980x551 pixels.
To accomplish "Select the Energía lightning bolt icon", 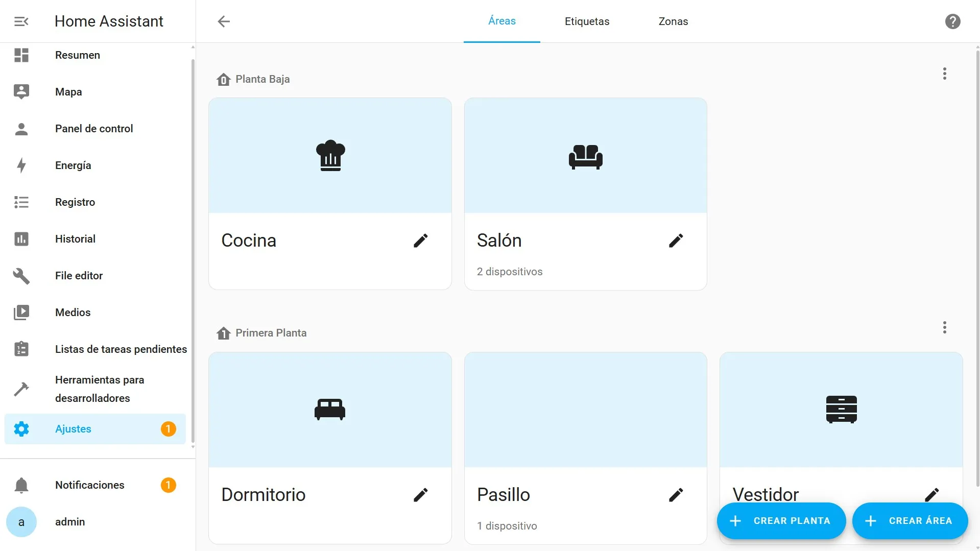I will (x=21, y=165).
